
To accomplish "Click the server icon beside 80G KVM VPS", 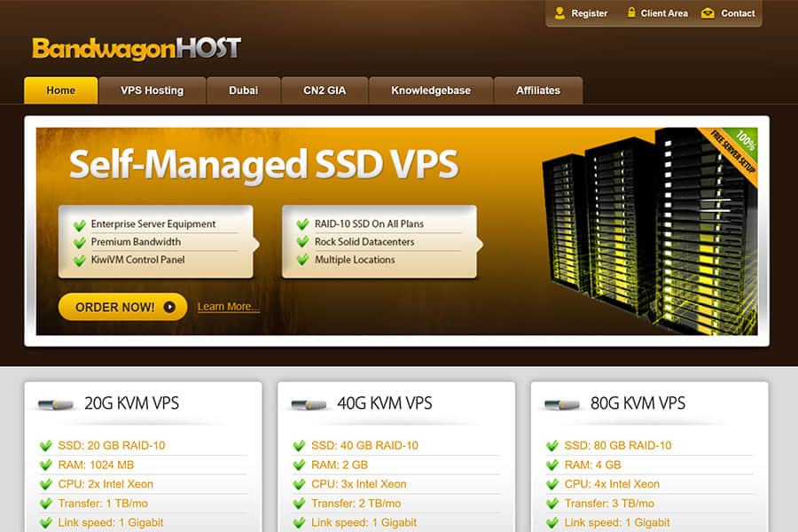I will pyautogui.click(x=562, y=404).
